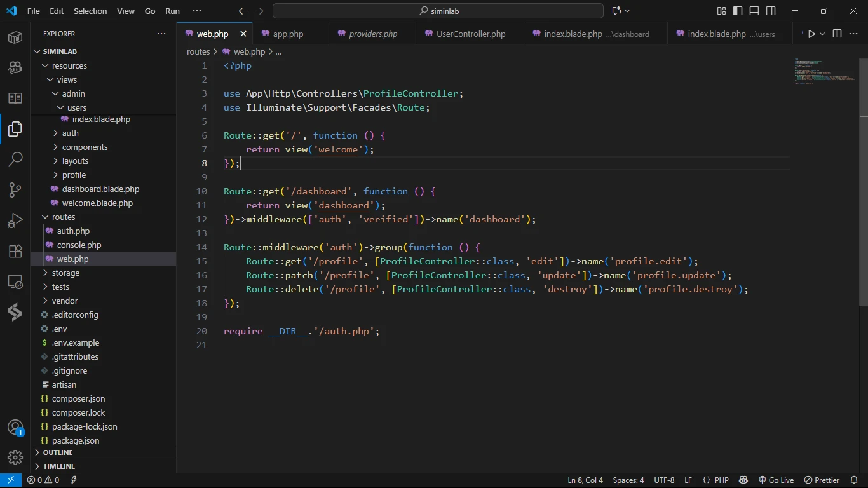Open Source Control view
The height and width of the screenshot is (488, 868).
point(15,189)
